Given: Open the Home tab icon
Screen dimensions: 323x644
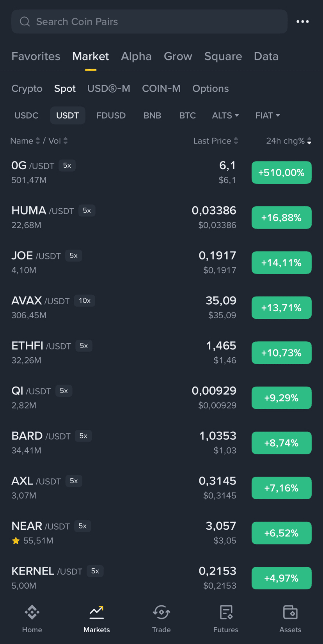Looking at the screenshot, I should tap(32, 613).
